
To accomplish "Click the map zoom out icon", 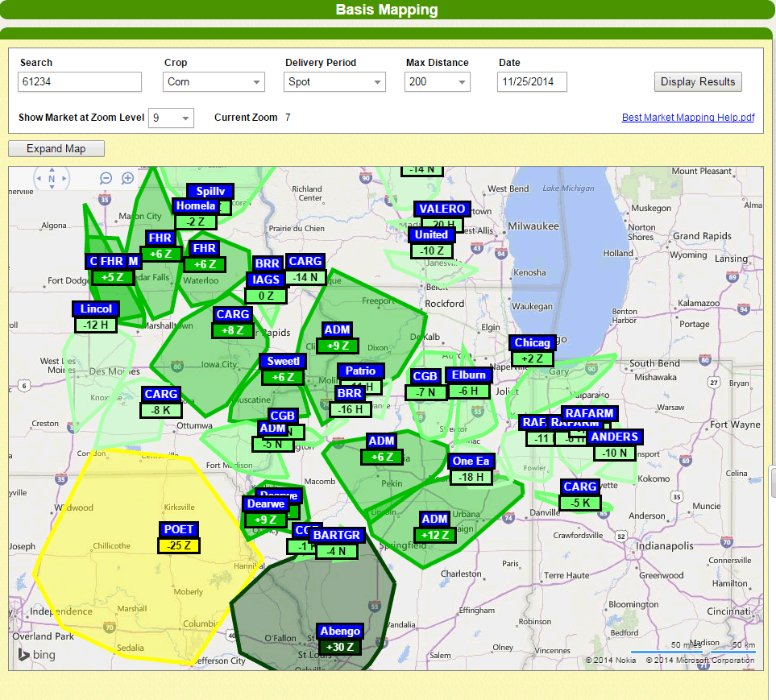I will point(106,178).
